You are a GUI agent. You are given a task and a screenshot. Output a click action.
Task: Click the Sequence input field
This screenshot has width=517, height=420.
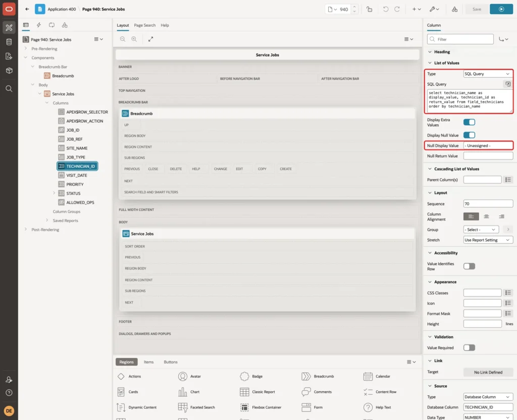488,204
